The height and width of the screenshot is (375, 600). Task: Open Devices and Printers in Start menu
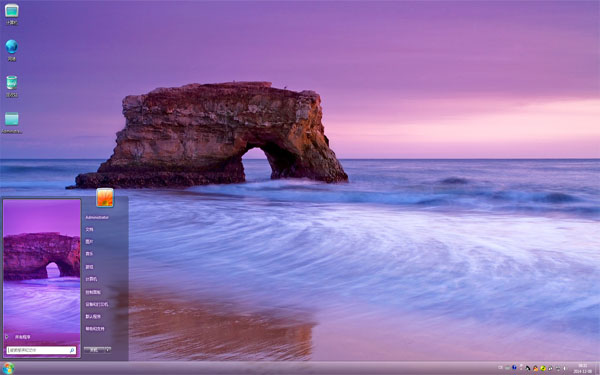coord(96,304)
